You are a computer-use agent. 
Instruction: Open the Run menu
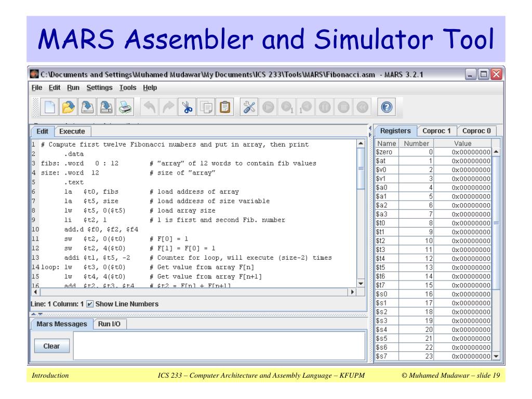click(x=73, y=87)
